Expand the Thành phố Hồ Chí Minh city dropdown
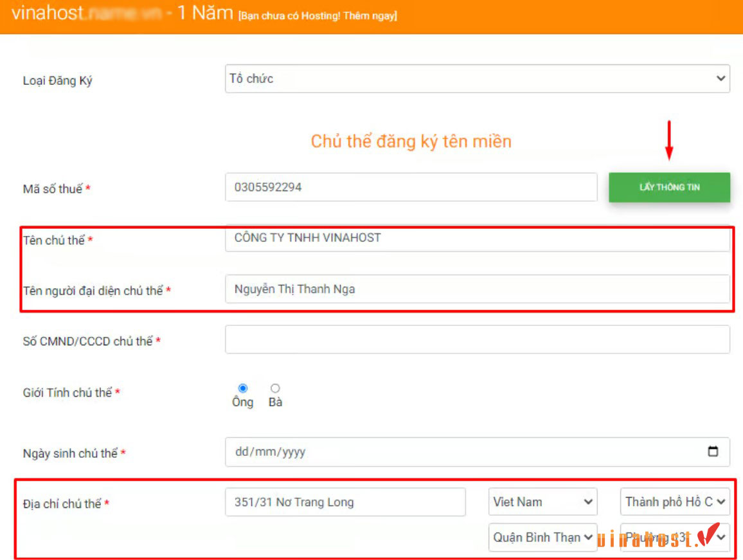This screenshot has height=560, width=743. [675, 502]
